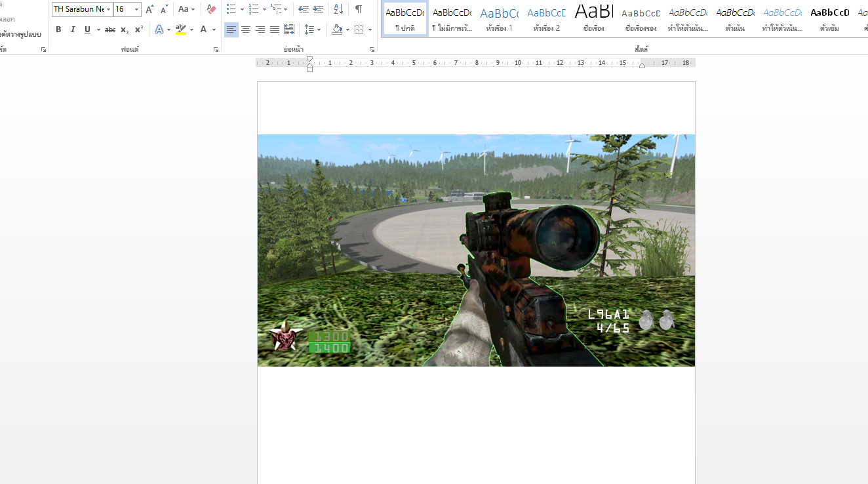Screen dimensions: 868x484
Task: Apply borders to the selection
Action: [359, 30]
